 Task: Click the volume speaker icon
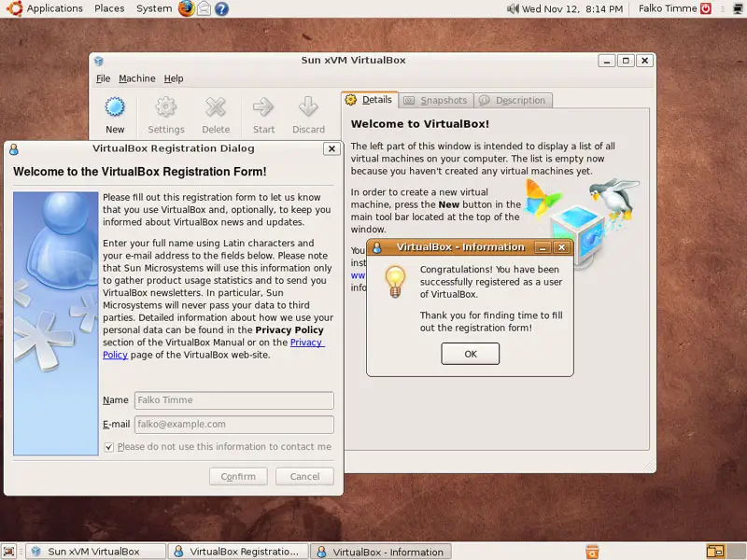pyautogui.click(x=513, y=8)
